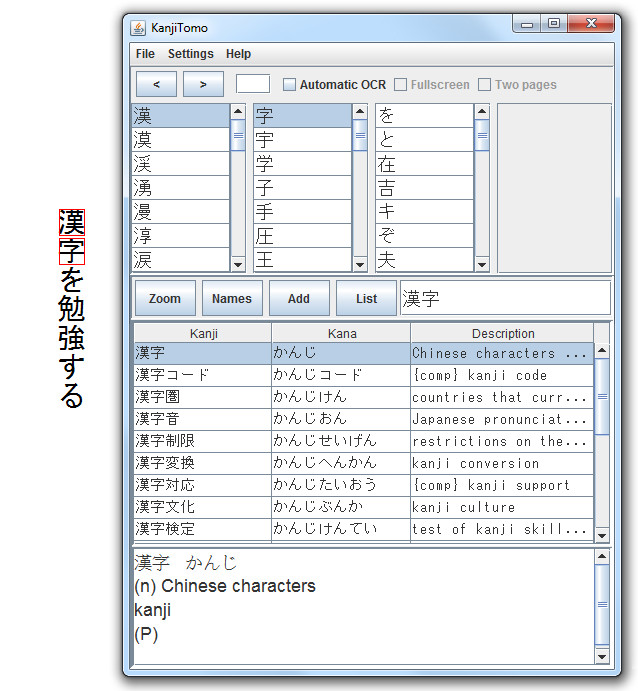This screenshot has width=638, height=691.
Task: Go to previous page with < button
Action: point(156,84)
